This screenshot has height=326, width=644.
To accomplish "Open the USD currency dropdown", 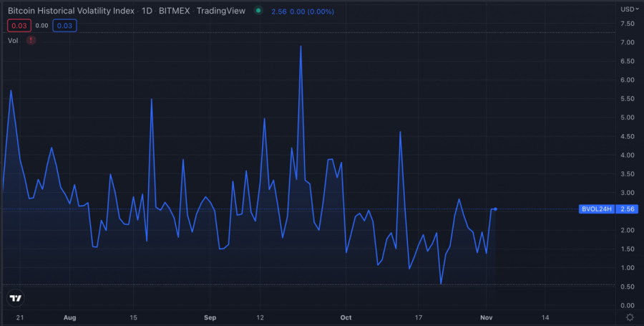I will [x=629, y=9].
